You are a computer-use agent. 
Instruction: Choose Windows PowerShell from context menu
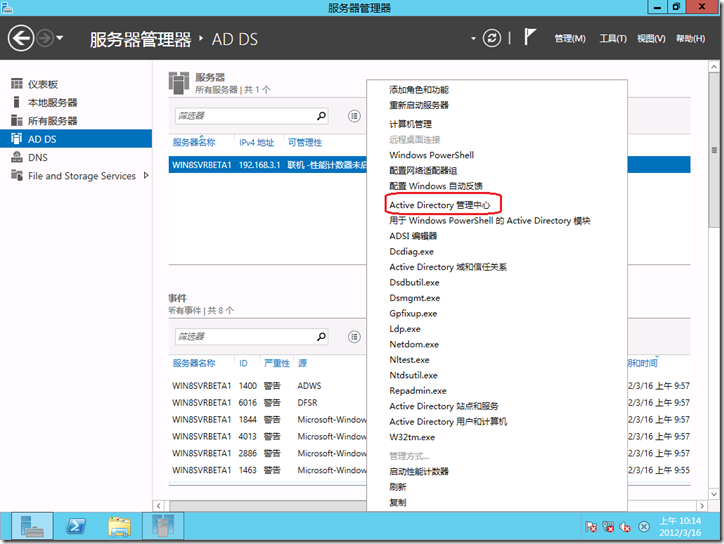tap(432, 155)
